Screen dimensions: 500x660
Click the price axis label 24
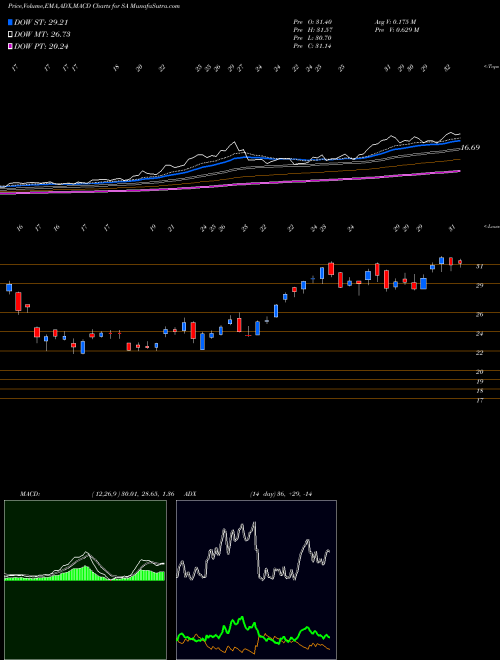pyautogui.click(x=479, y=334)
